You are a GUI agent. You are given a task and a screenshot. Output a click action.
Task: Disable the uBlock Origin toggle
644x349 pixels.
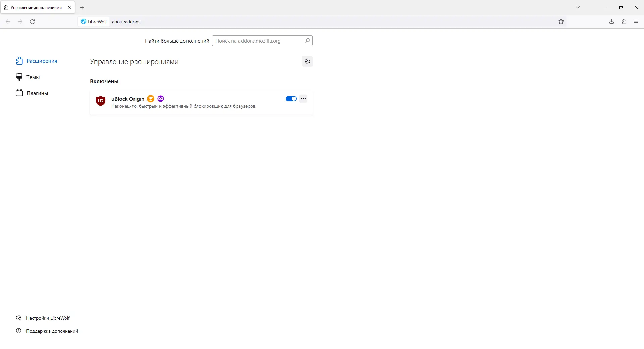(x=291, y=99)
